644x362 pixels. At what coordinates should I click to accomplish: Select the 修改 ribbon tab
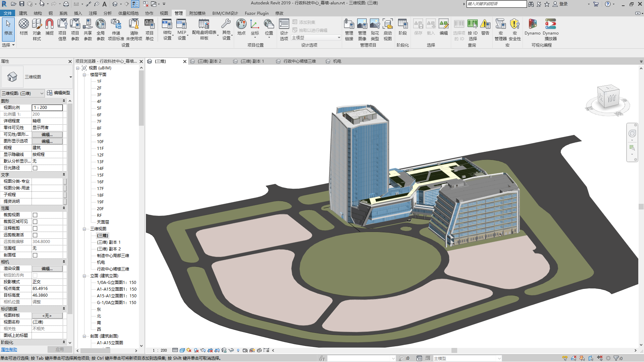click(x=280, y=13)
